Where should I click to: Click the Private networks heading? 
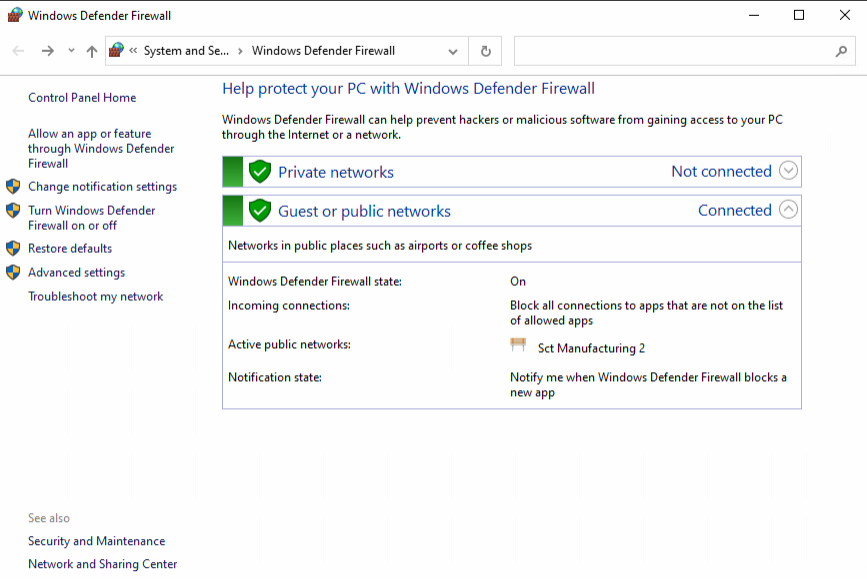[x=336, y=173]
